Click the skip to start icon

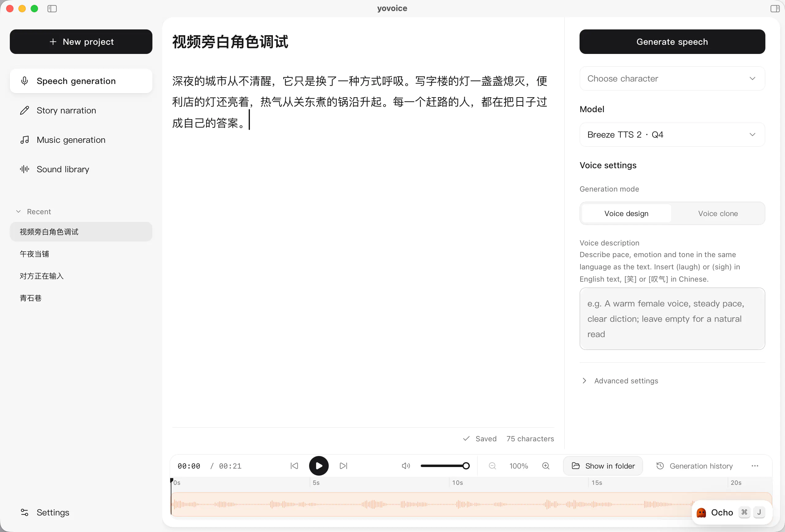pos(294,466)
